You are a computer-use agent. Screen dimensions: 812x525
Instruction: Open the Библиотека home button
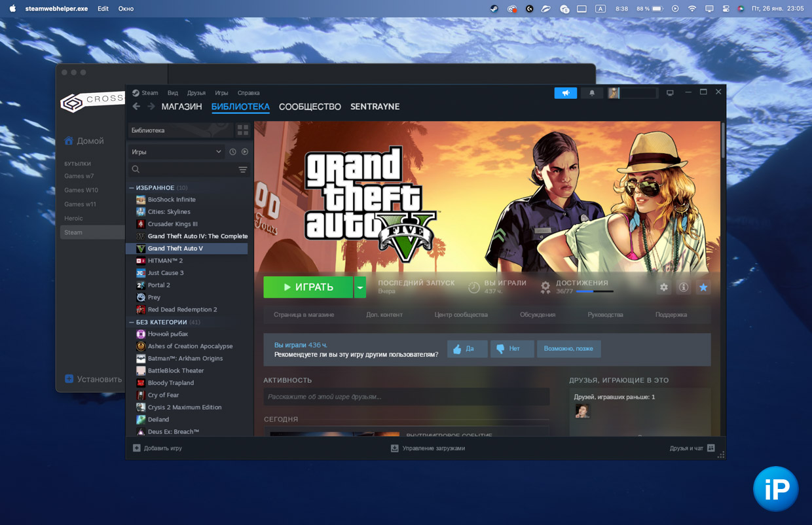180,130
